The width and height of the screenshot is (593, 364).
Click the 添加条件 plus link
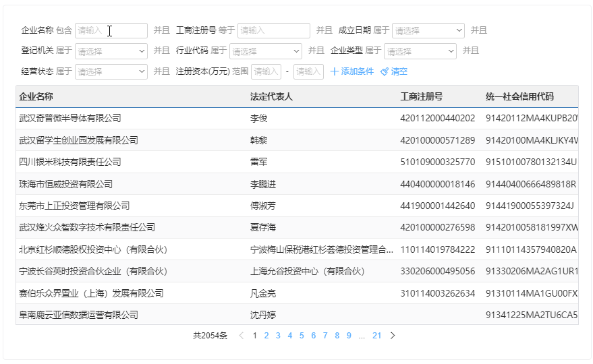(352, 71)
